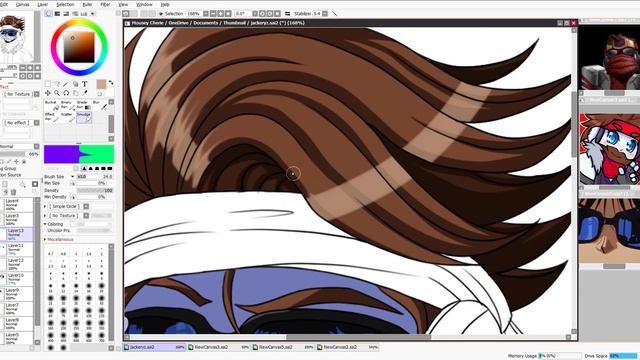
Task: Select the Move tool
Action: tap(48, 93)
